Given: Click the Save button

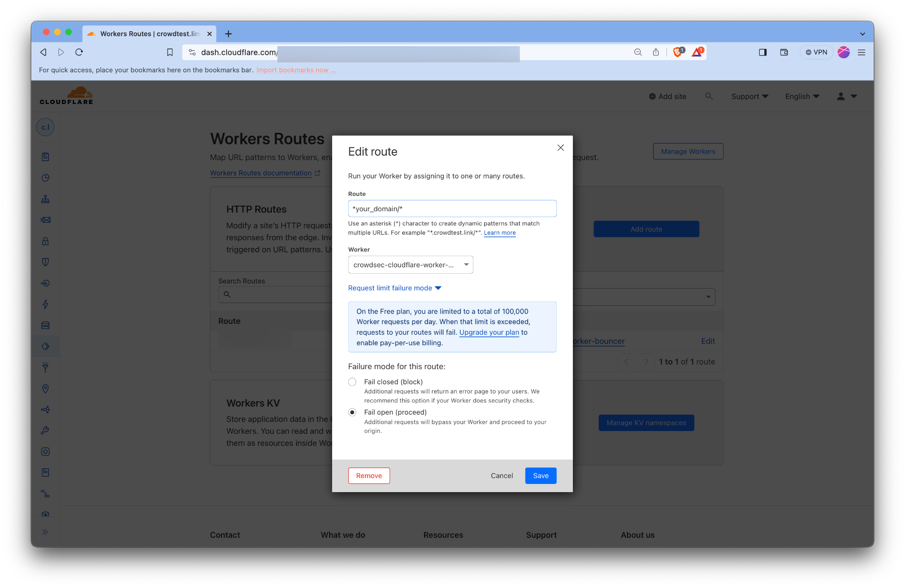Looking at the screenshot, I should [x=540, y=475].
